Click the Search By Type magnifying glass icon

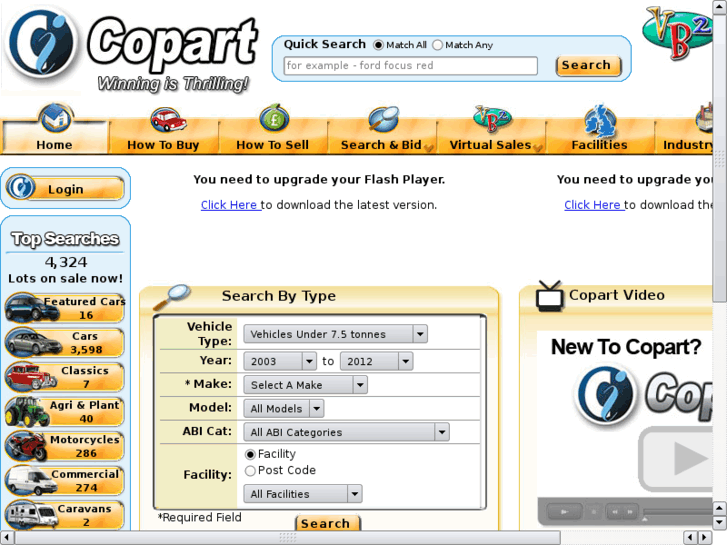172,297
